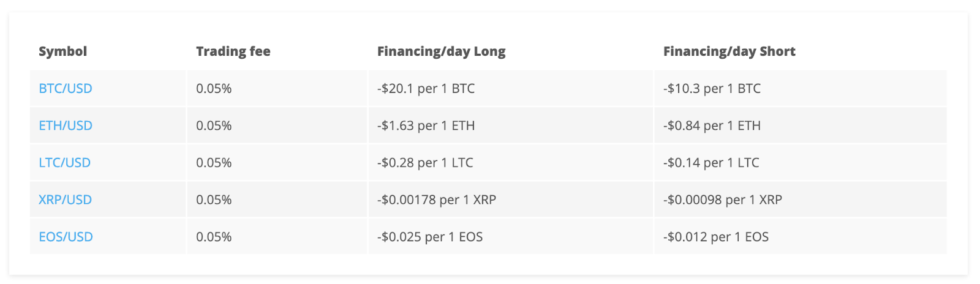Select the -$0.00098 per 1 XRP cell
980x284 pixels.
[722, 200]
